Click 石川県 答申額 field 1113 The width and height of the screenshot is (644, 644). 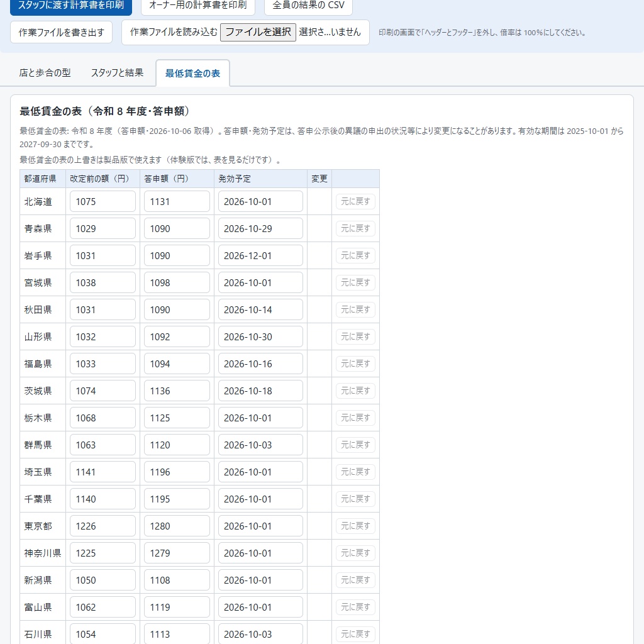coord(177,634)
